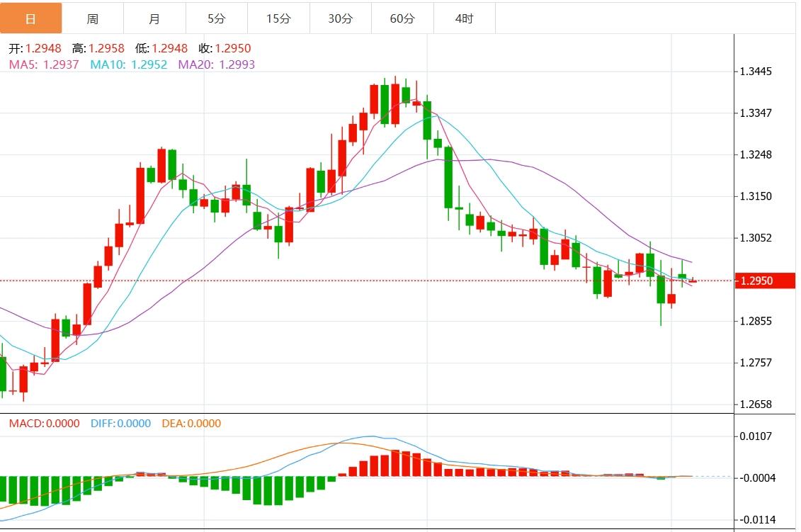
Task: Select the 日 daily timeframe tab
Action: 30,18
